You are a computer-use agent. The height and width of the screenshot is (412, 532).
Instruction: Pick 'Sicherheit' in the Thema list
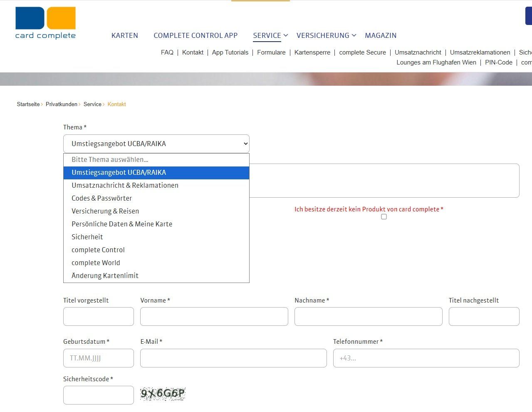coord(87,237)
